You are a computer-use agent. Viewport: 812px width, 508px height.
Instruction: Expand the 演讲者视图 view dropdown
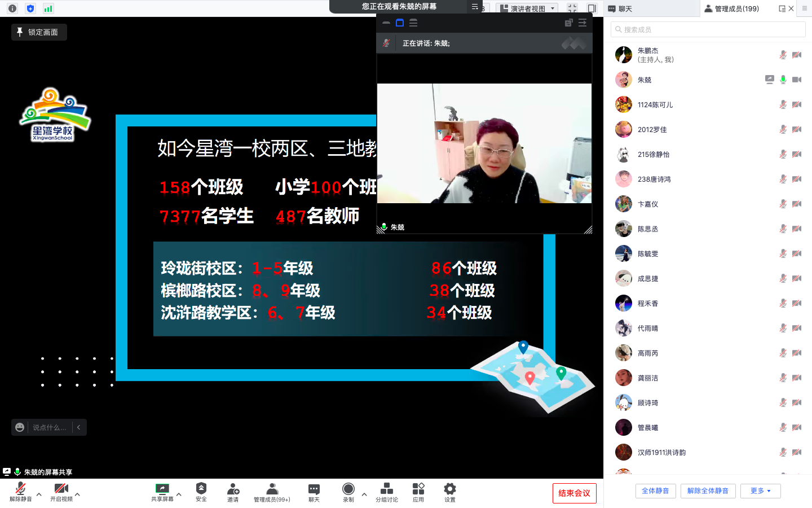[553, 8]
